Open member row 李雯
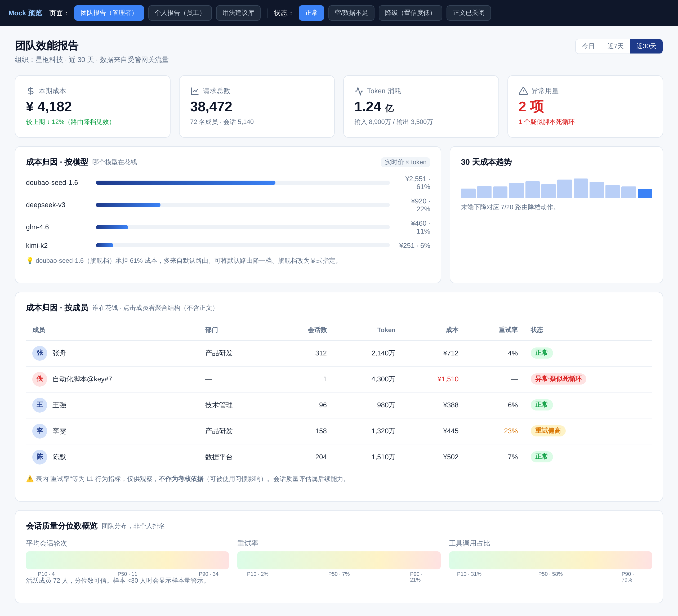 click(x=339, y=431)
